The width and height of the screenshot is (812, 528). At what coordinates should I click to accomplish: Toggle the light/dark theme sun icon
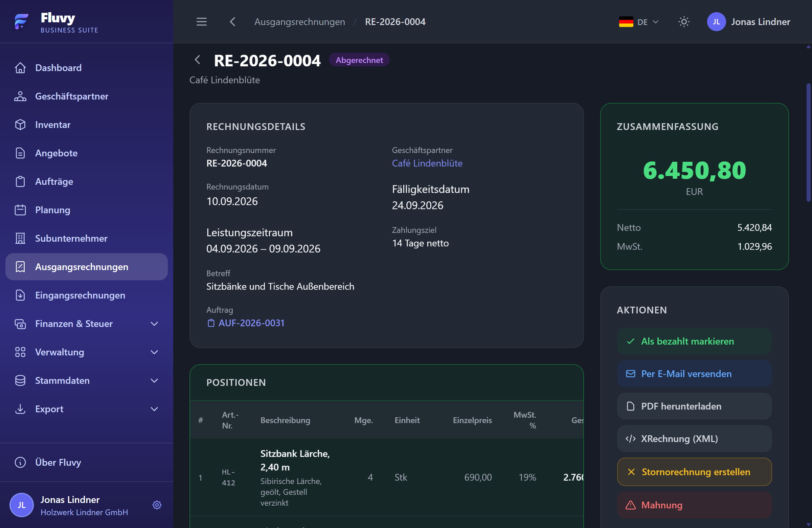tap(684, 22)
